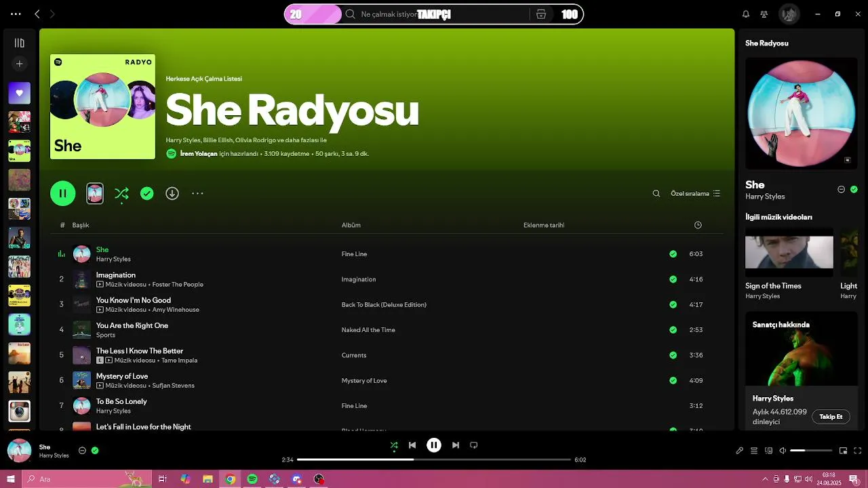
Task: Open the three-dot app menu at top left
Action: (16, 14)
